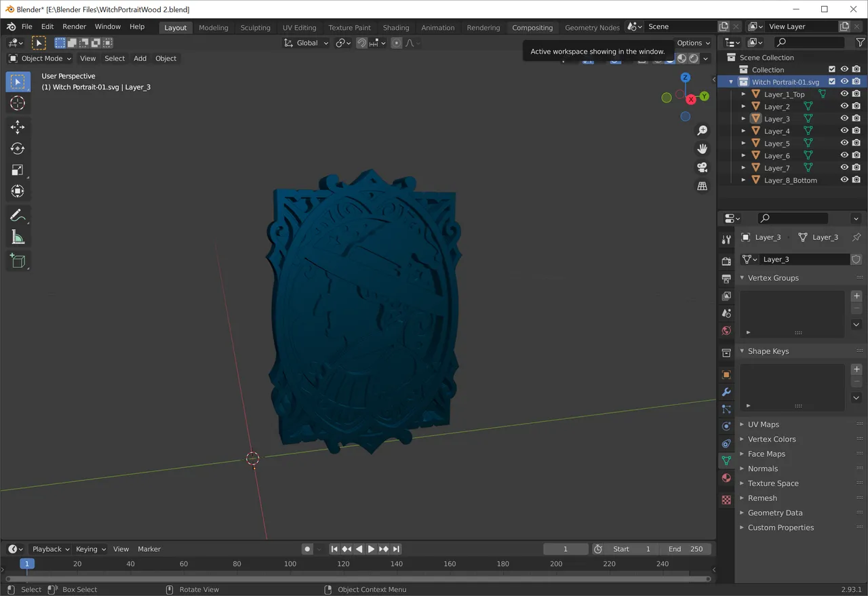Activate the Move tool
The image size is (868, 596).
[18, 127]
